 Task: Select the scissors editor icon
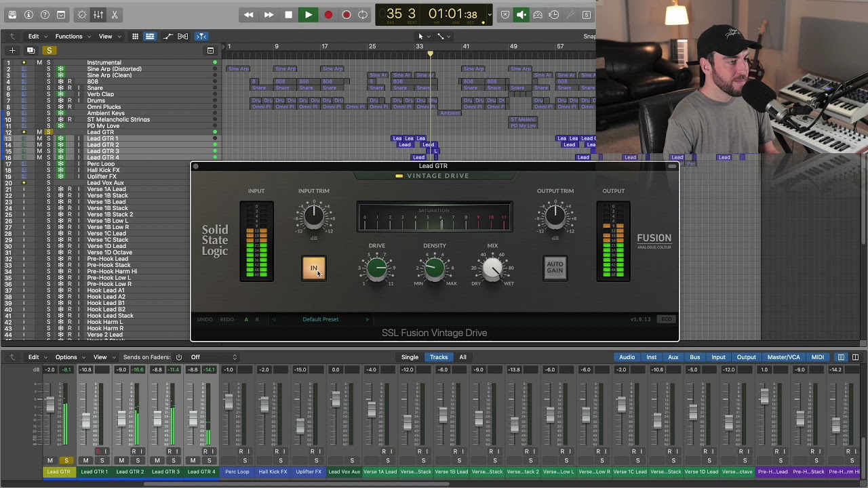click(x=114, y=14)
